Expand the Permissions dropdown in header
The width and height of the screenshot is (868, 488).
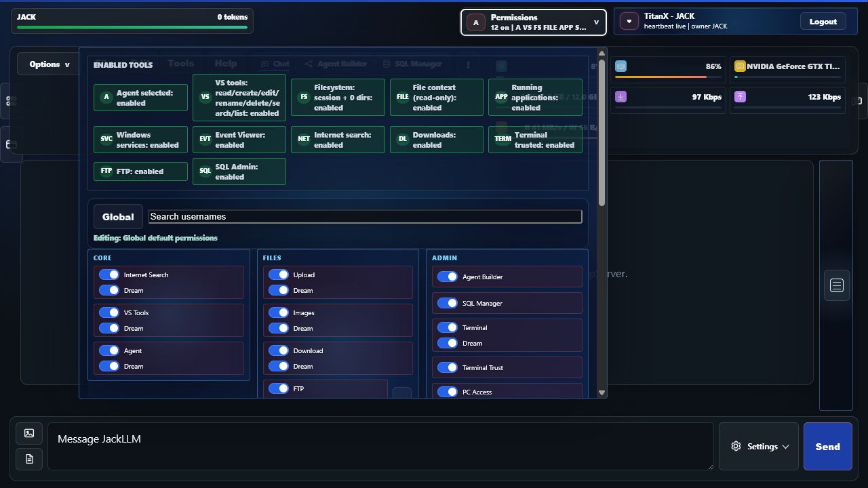[x=534, y=22]
